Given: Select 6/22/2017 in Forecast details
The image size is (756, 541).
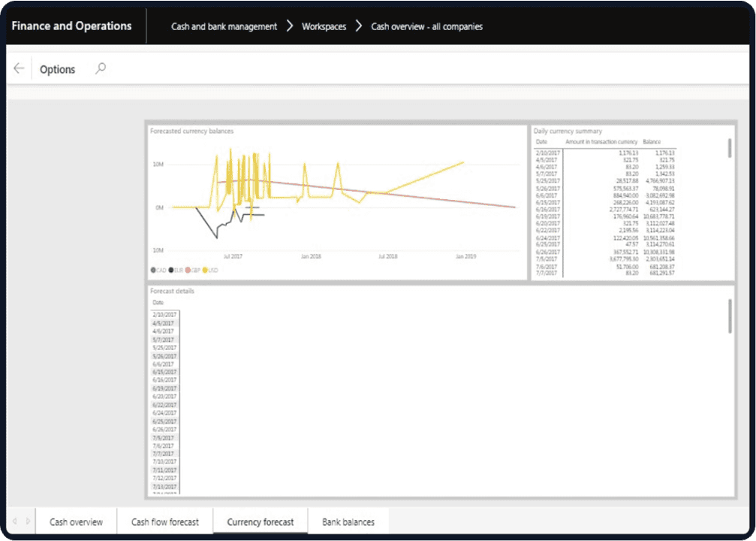Looking at the screenshot, I should click(x=164, y=405).
